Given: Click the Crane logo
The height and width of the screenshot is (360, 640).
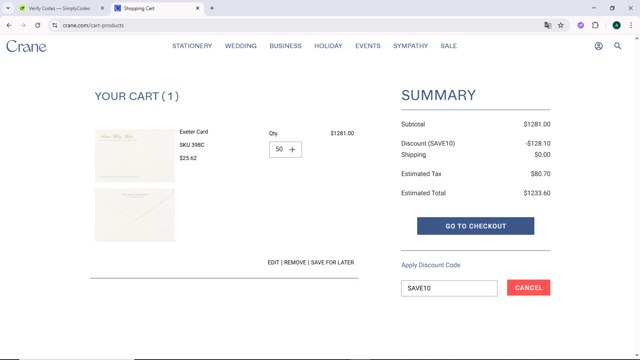Looking at the screenshot, I should pyautogui.click(x=26, y=46).
